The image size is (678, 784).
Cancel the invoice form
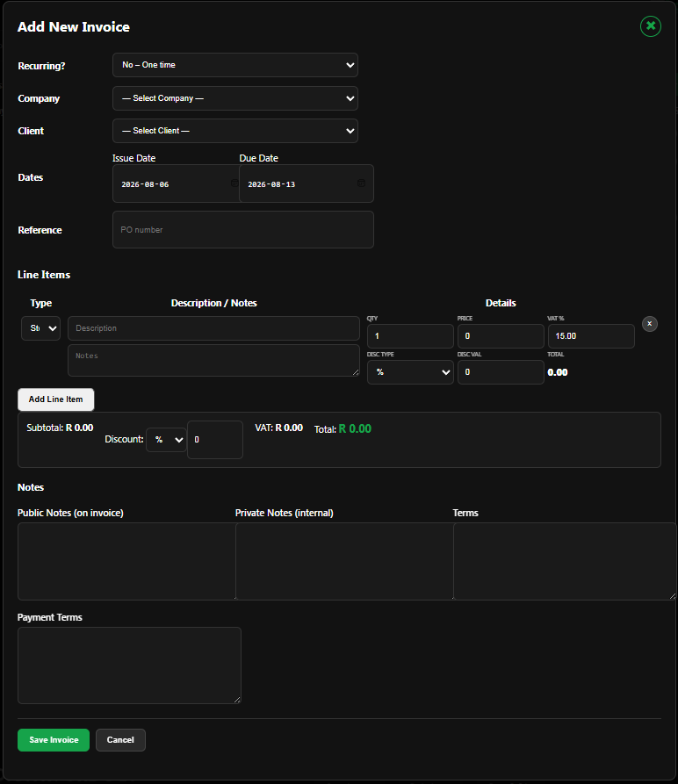point(120,740)
